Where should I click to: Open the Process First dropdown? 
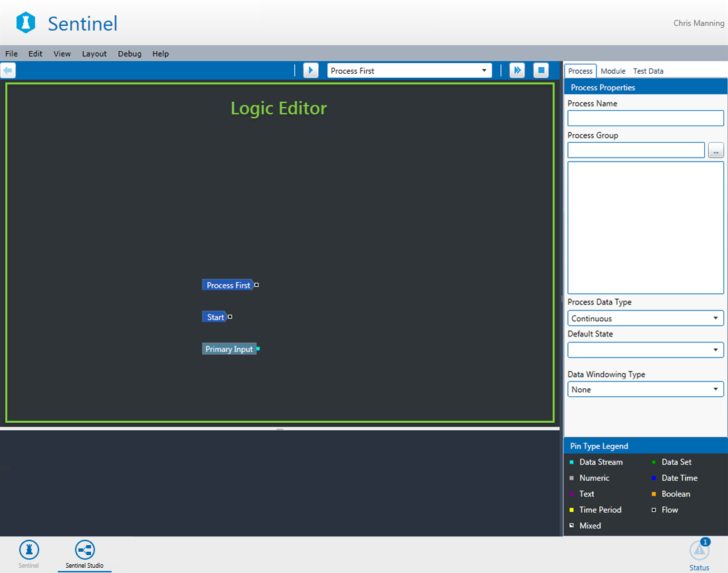coord(409,70)
